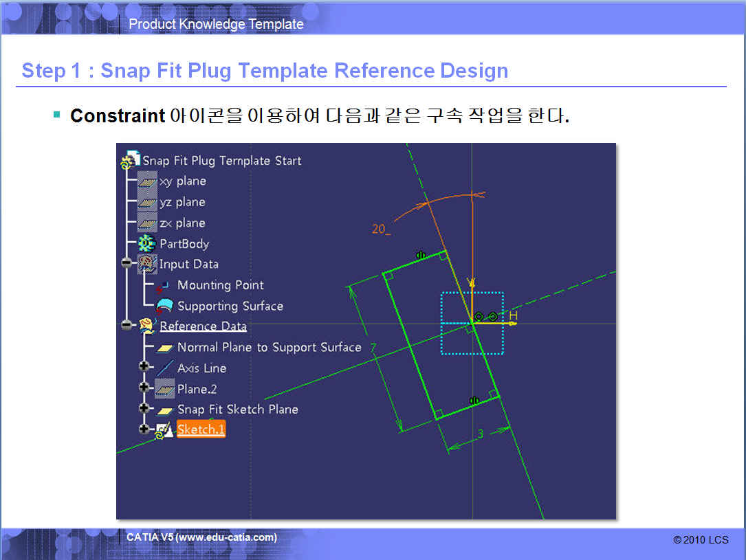Viewport: 746px width, 560px height.
Task: Collapse the Input Data node
Action: tap(127, 264)
